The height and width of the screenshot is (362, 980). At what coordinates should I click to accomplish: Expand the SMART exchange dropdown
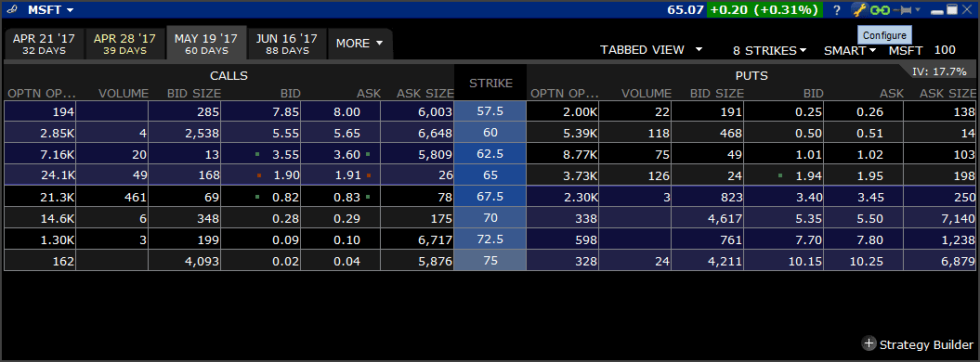(x=850, y=50)
